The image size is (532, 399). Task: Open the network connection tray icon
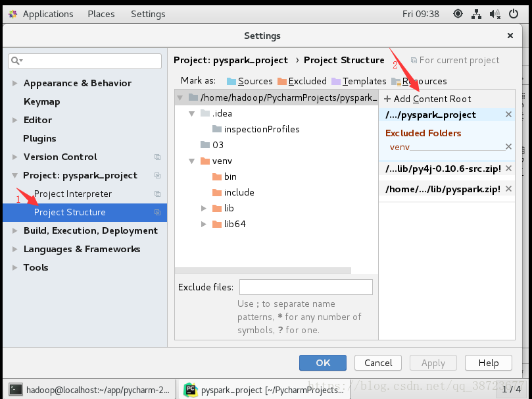476,14
